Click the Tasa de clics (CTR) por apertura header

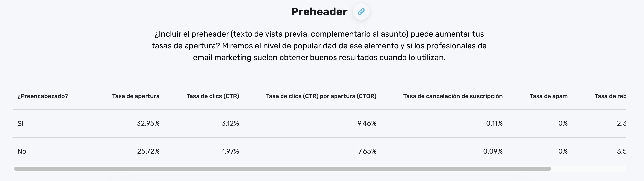click(321, 96)
